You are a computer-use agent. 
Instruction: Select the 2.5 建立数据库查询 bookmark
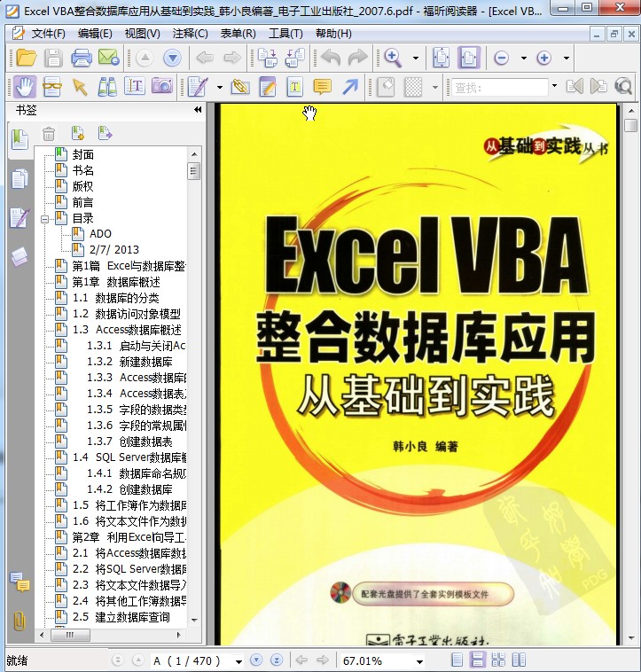click(121, 617)
